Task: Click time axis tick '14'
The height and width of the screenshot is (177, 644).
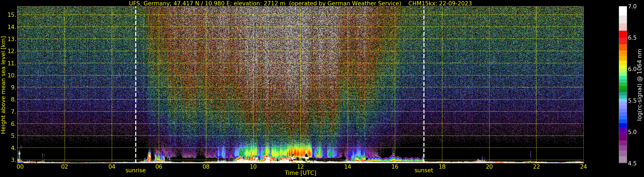Action: coord(347,166)
